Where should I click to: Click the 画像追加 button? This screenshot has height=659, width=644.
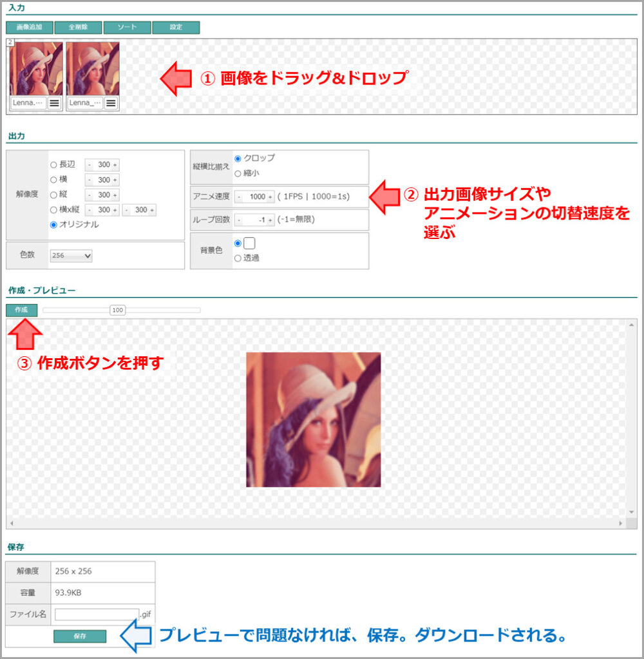pos(30,27)
